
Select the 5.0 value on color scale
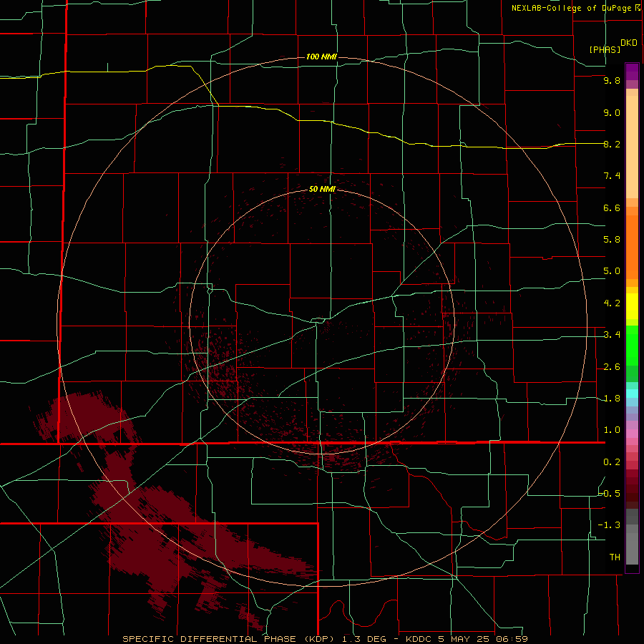click(612, 271)
